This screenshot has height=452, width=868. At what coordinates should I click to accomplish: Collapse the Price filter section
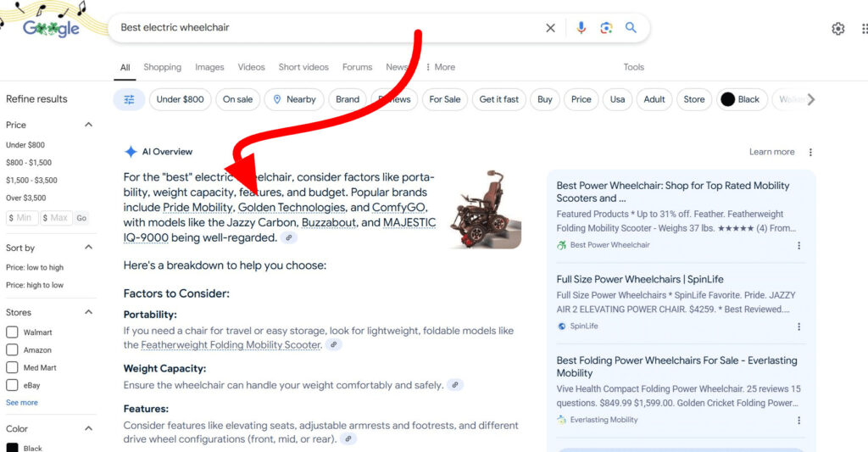click(x=88, y=125)
